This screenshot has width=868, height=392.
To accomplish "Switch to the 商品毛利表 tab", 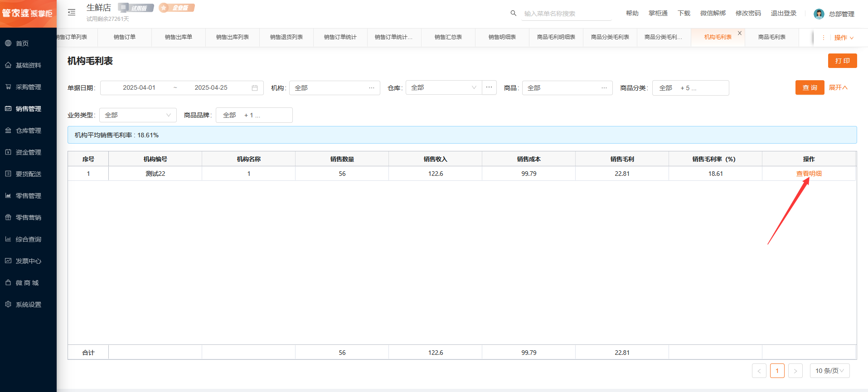I will [x=771, y=37].
